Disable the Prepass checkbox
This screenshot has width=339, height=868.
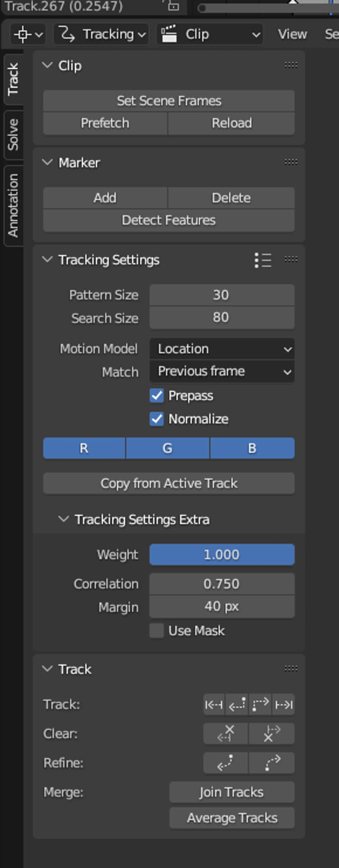pos(157,396)
